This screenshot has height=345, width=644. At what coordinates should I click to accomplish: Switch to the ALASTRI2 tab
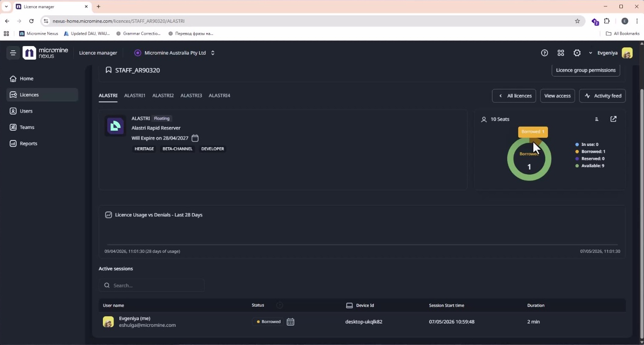(163, 96)
